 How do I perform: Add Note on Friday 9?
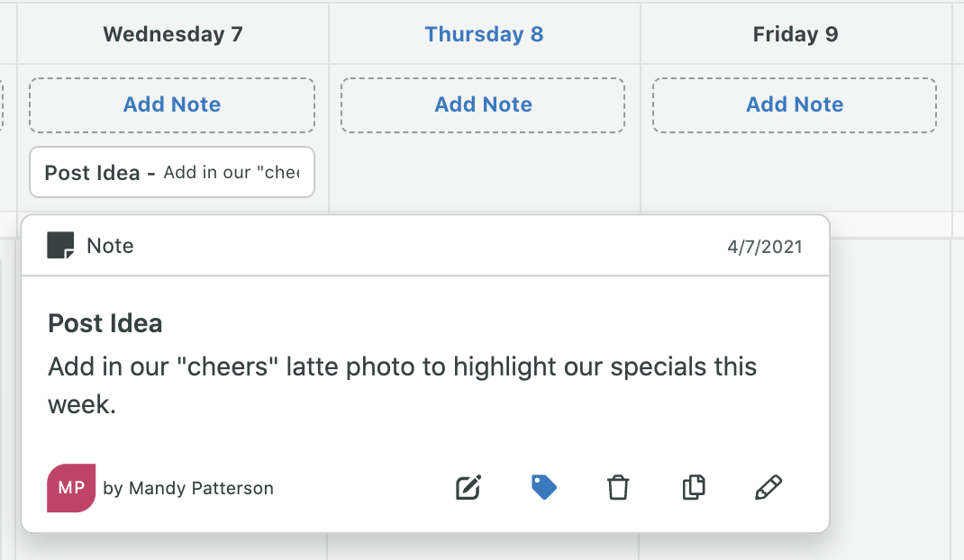pyautogui.click(x=795, y=104)
